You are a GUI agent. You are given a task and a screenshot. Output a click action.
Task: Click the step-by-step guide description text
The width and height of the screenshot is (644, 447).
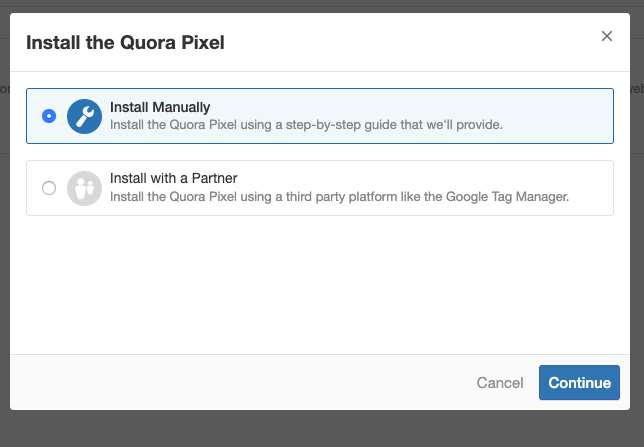pos(306,125)
